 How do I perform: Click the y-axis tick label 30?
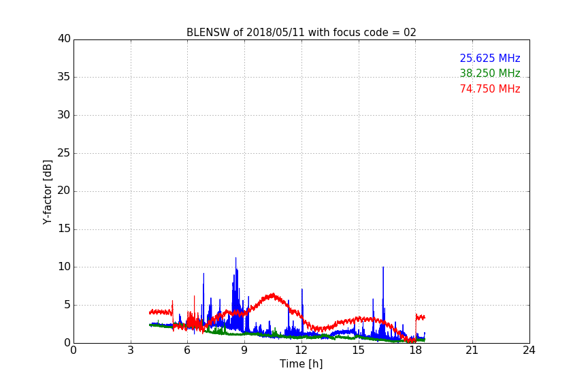(64, 115)
